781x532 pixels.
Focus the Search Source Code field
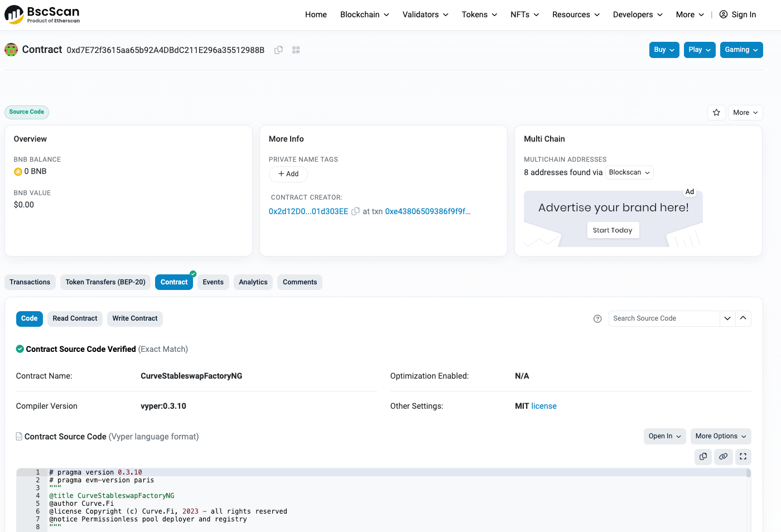point(664,318)
